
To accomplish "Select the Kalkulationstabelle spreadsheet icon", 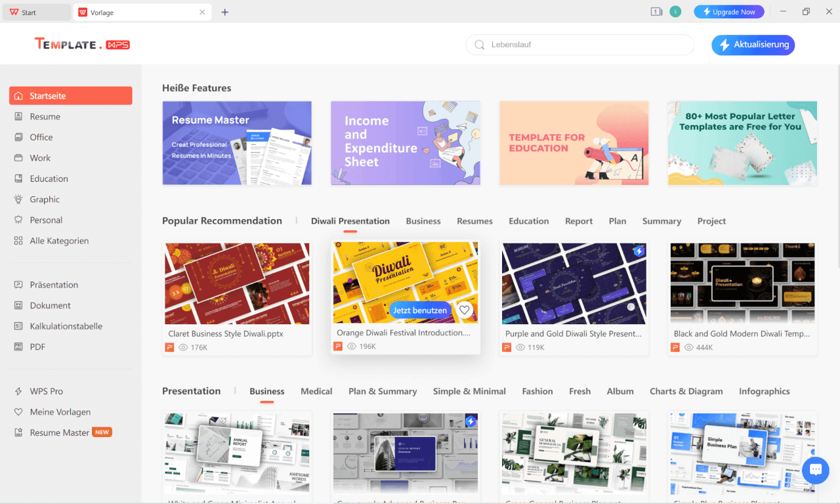I will 18,326.
